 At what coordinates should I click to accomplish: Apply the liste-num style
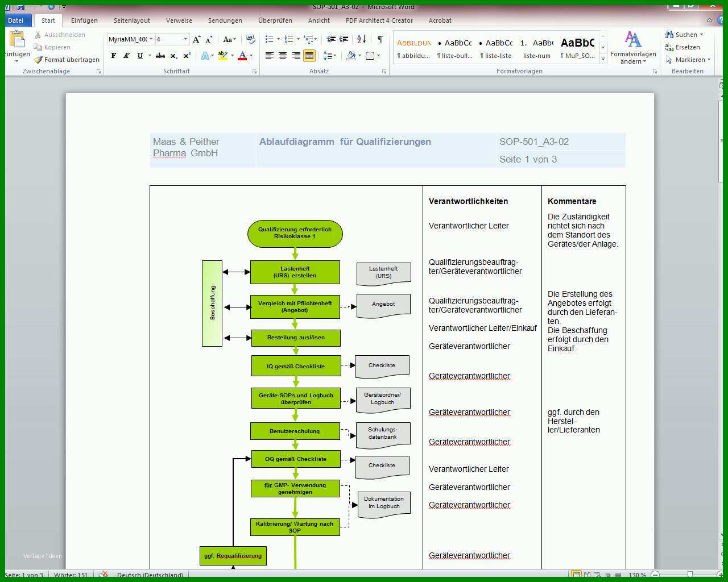pos(537,48)
